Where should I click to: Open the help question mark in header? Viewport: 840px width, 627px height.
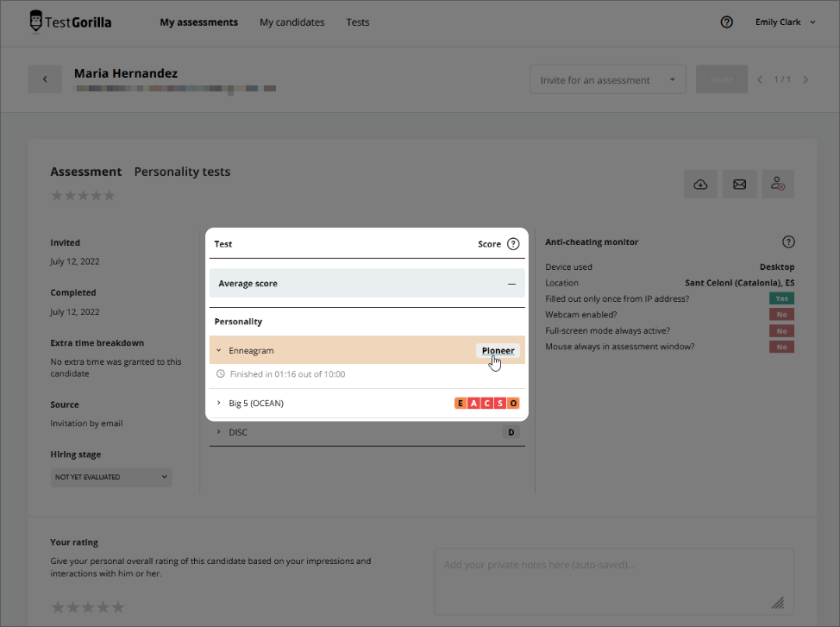click(x=726, y=22)
